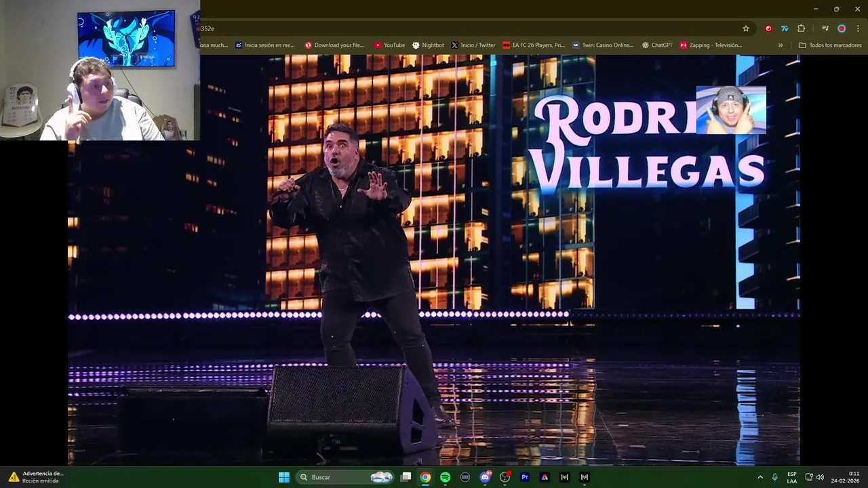Open the YouTube bookmark

389,45
